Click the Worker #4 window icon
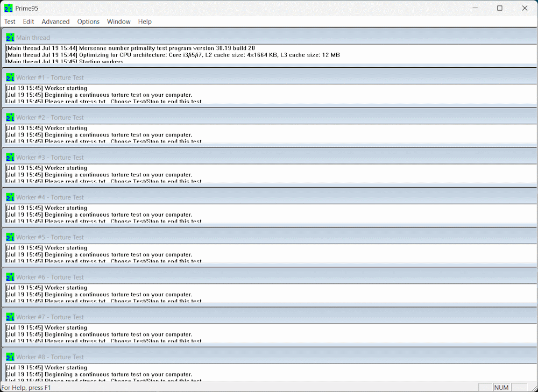Image resolution: width=538 pixels, height=392 pixels. [x=10, y=197]
